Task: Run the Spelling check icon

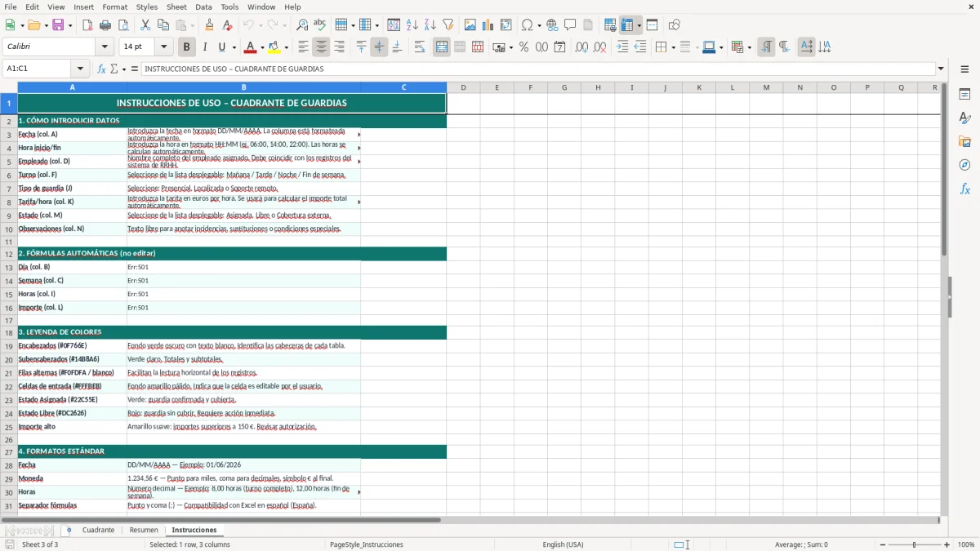Action: click(x=320, y=25)
